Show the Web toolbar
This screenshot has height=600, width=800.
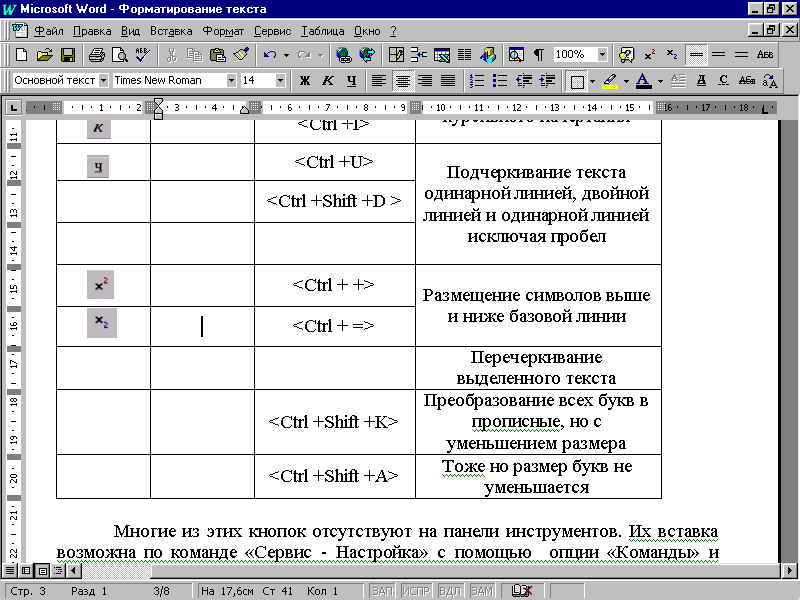[x=367, y=54]
